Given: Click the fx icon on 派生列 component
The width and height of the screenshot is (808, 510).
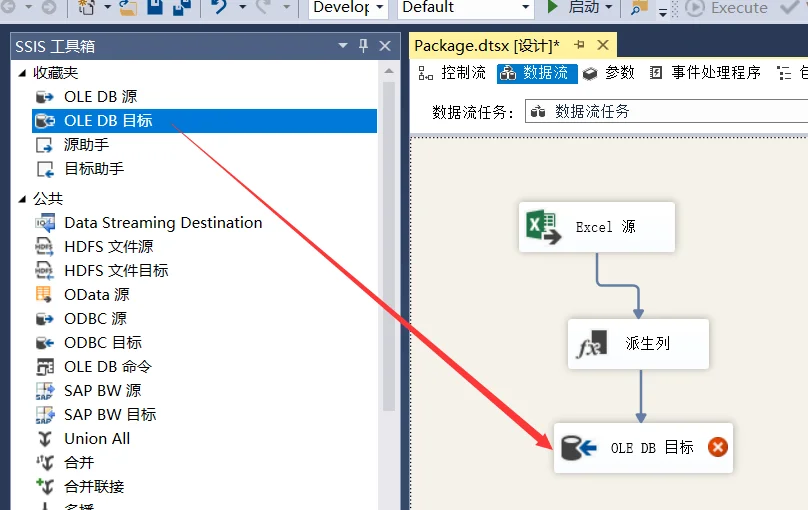Looking at the screenshot, I should 592,344.
